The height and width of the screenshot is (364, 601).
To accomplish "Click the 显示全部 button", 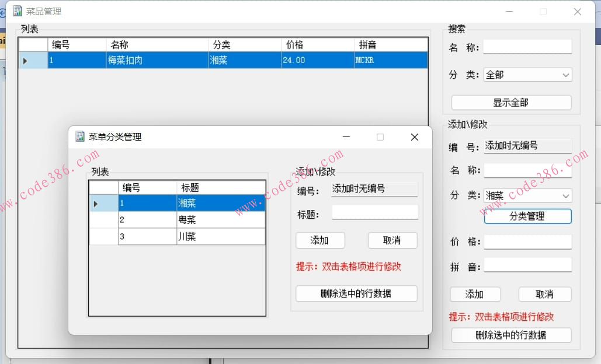I will click(x=511, y=102).
